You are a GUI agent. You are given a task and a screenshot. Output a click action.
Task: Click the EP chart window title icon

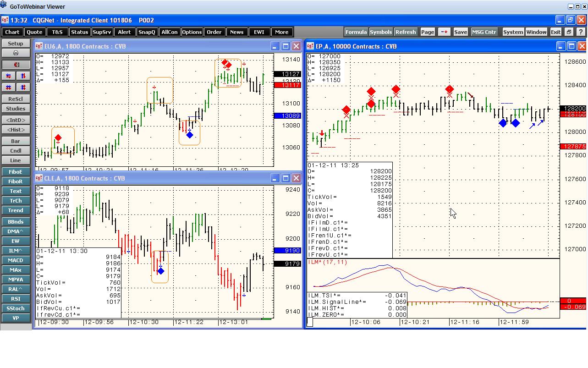tap(310, 46)
